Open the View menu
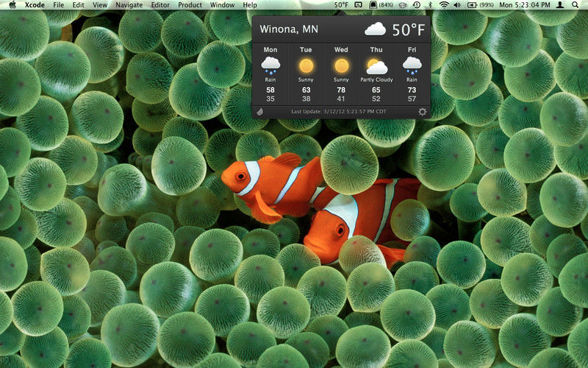Image resolution: width=588 pixels, height=368 pixels. pos(100,5)
